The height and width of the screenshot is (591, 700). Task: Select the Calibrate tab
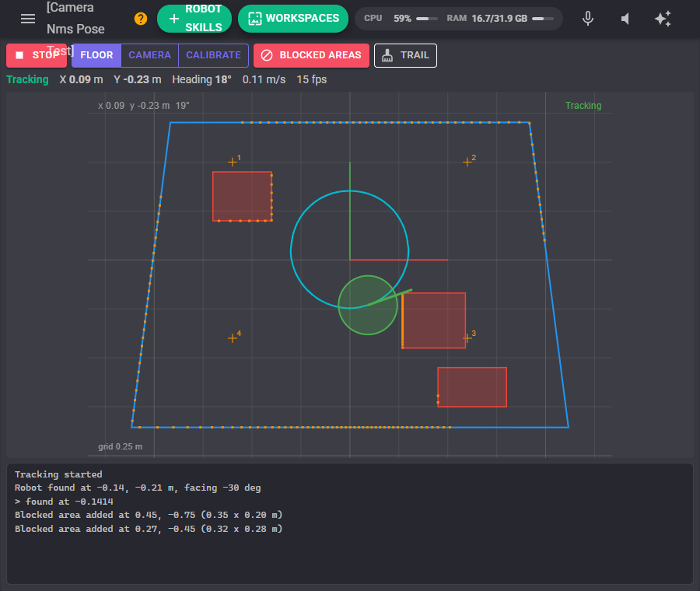click(213, 55)
